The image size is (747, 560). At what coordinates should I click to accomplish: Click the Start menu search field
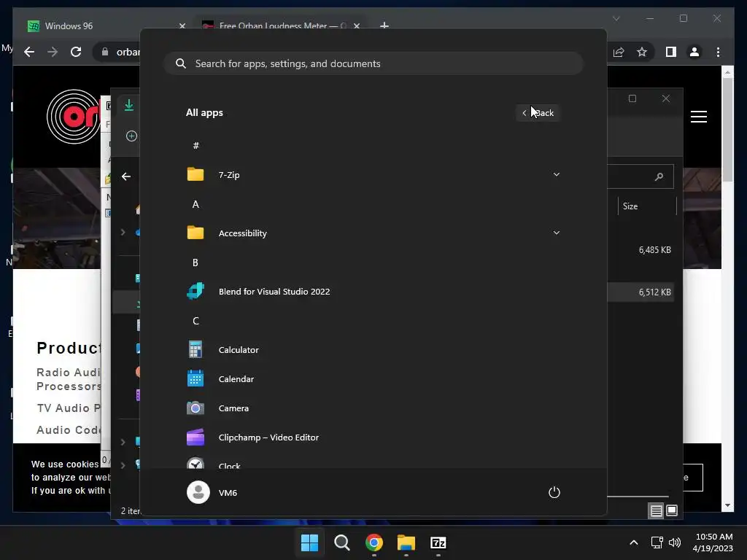[373, 63]
